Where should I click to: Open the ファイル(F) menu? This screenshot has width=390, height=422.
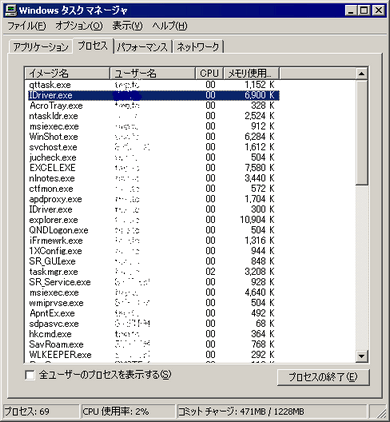(27, 26)
